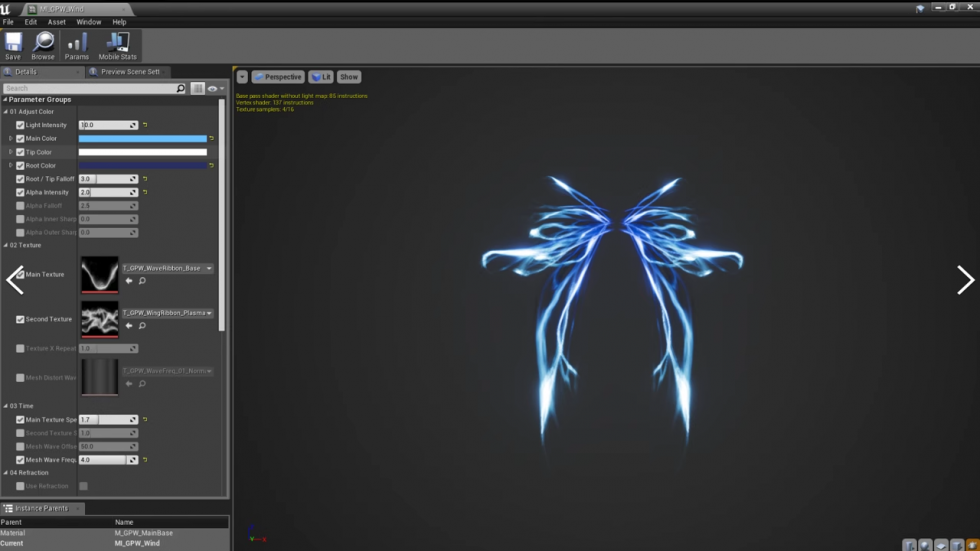The image size is (980, 551).
Task: Set preview mesh to cylinder primitive
Action: tap(909, 545)
